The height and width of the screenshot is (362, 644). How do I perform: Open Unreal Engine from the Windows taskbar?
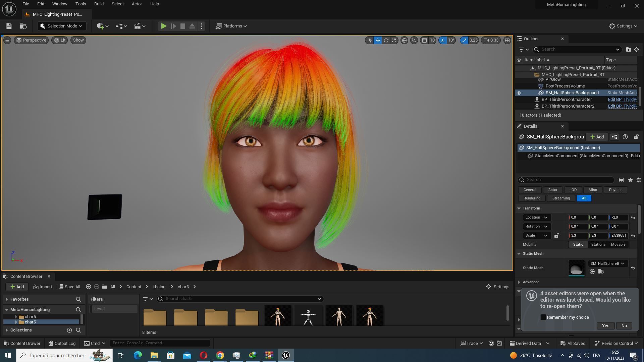coord(285,355)
